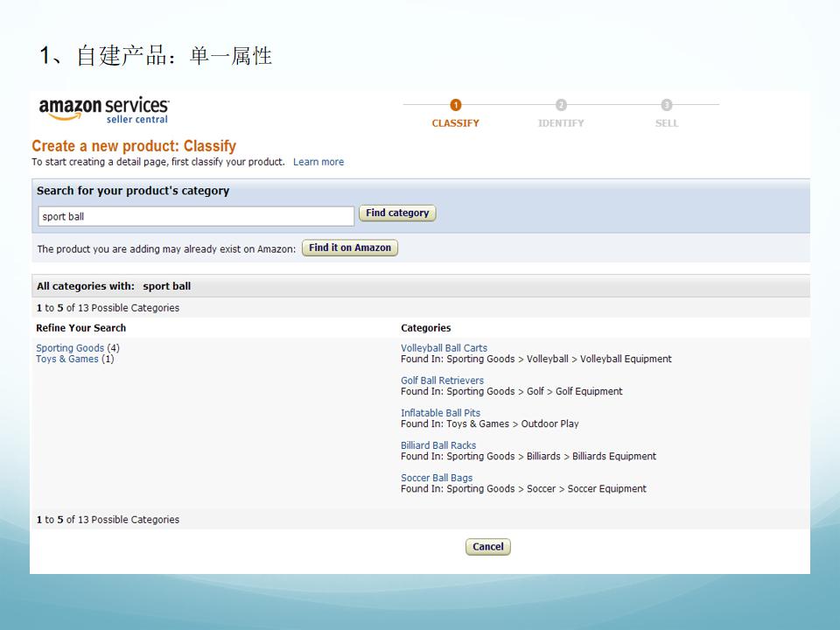The height and width of the screenshot is (630, 840).
Task: Click the Amazon Services seller central logo
Action: click(104, 109)
